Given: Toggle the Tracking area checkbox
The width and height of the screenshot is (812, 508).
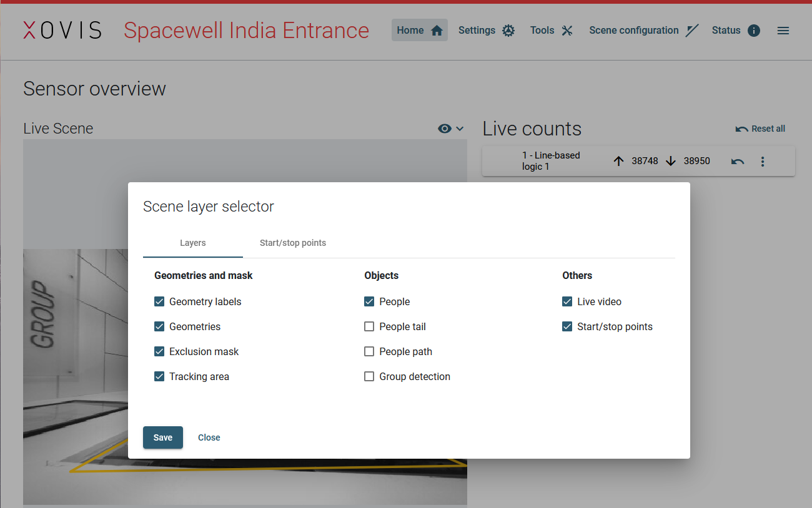Looking at the screenshot, I should click(159, 376).
